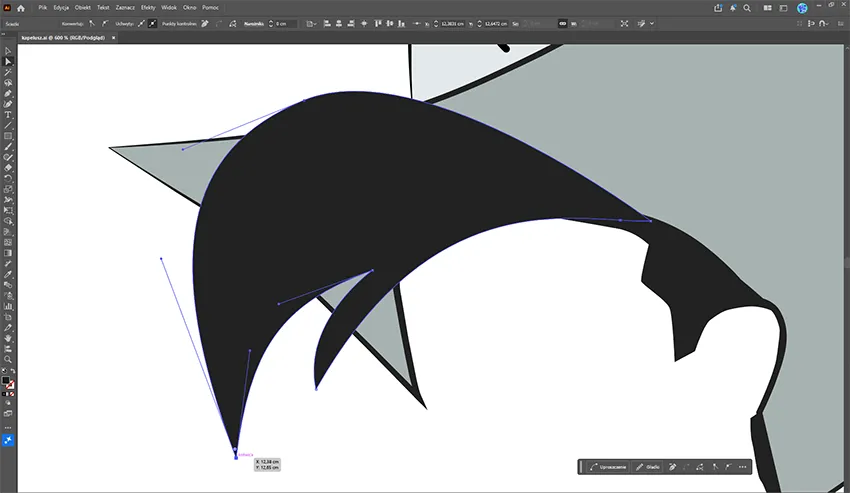Open the Obiekt menu
The height and width of the screenshot is (493, 850).
click(82, 8)
